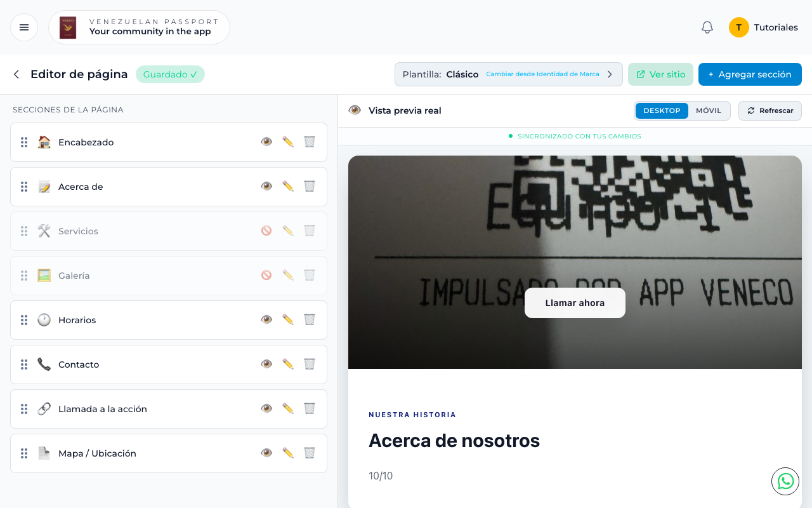Image resolution: width=812 pixels, height=508 pixels.
Task: Edit the Encabezado section with pencil icon
Action: pyautogui.click(x=288, y=142)
